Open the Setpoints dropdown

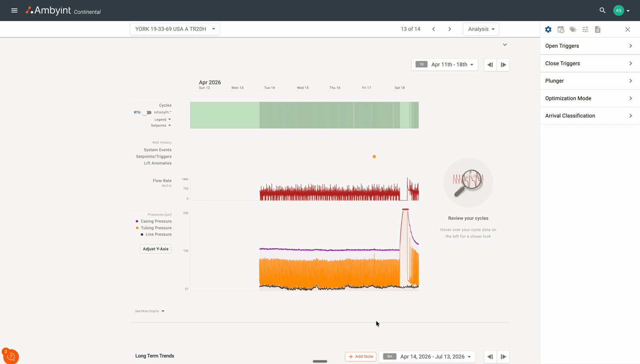click(x=161, y=125)
